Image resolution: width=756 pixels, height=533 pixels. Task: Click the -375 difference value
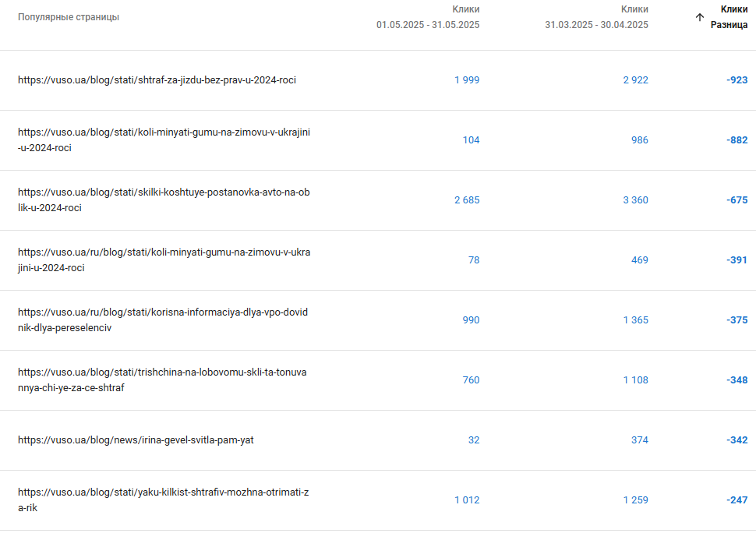pos(737,320)
